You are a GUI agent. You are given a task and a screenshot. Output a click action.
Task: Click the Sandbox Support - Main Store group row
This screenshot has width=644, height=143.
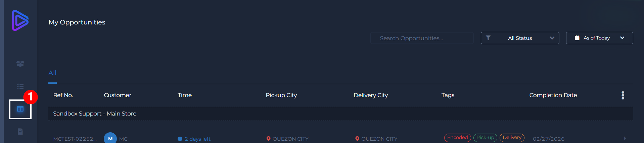click(x=95, y=114)
